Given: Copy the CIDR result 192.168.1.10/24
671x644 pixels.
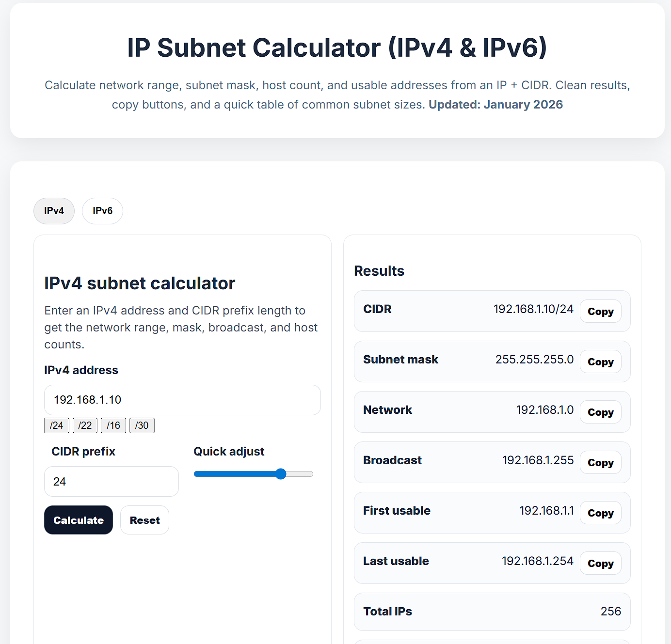Looking at the screenshot, I should (600, 311).
